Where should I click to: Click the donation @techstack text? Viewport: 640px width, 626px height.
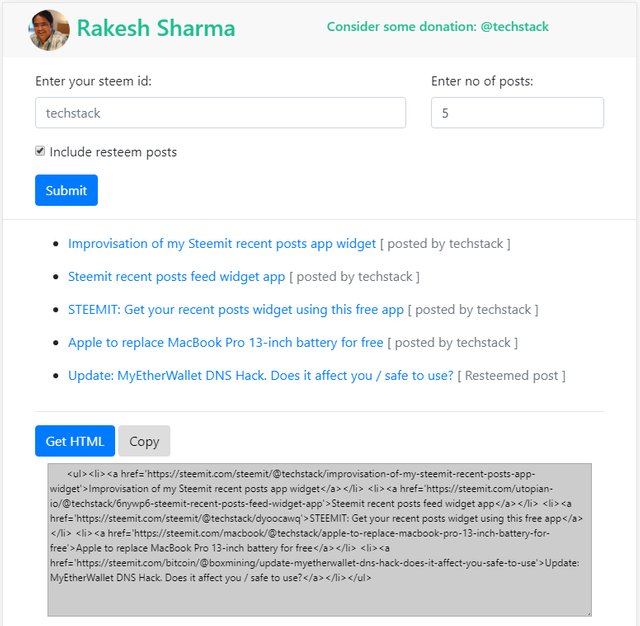[x=437, y=27]
